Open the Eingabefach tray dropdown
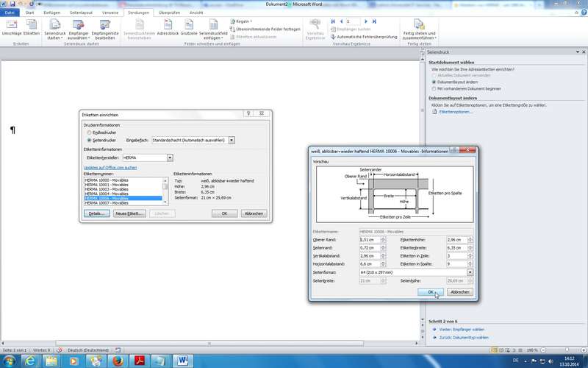Screen dimensions: 588x368 [x=231, y=139]
